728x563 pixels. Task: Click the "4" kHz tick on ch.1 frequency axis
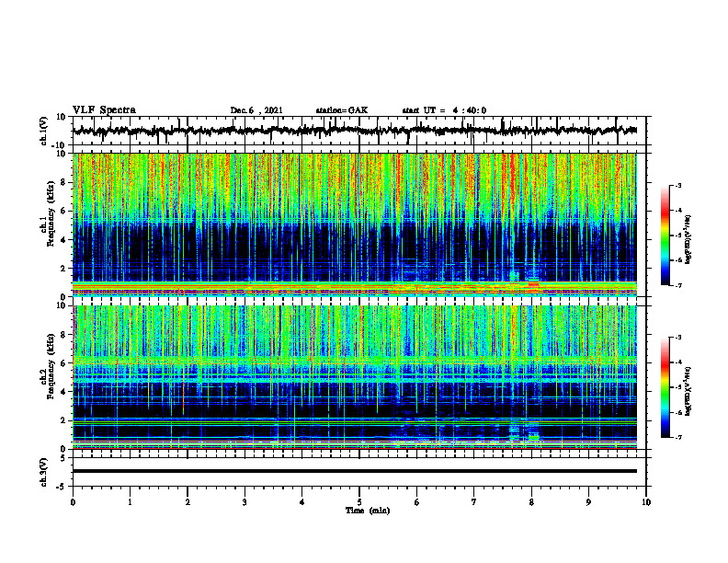point(65,240)
